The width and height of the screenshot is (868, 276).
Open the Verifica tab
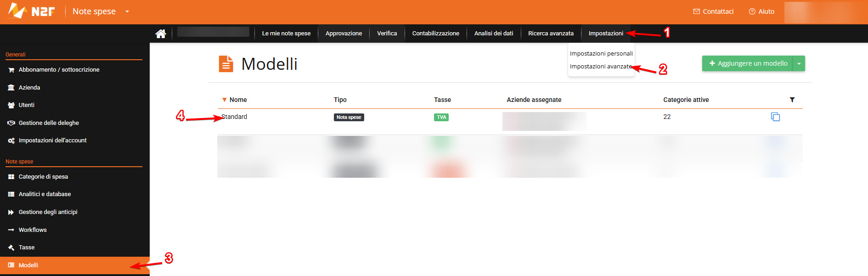pos(387,34)
